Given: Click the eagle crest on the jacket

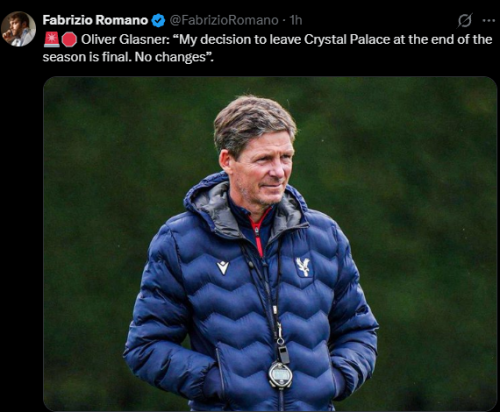Looking at the screenshot, I should 303,267.
